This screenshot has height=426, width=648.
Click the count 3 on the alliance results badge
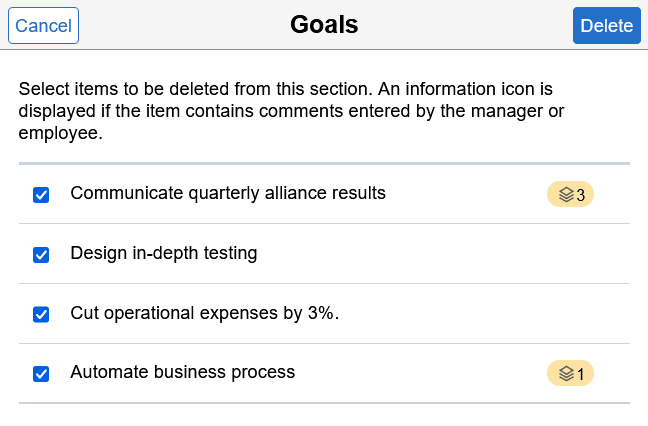pos(581,194)
